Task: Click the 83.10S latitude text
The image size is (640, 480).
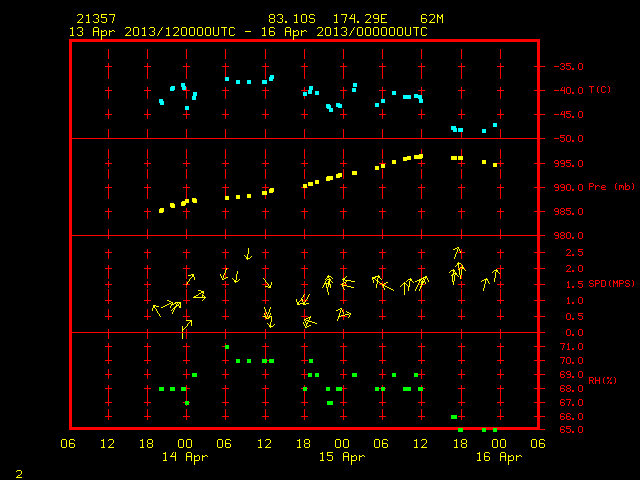Action: (x=292, y=19)
